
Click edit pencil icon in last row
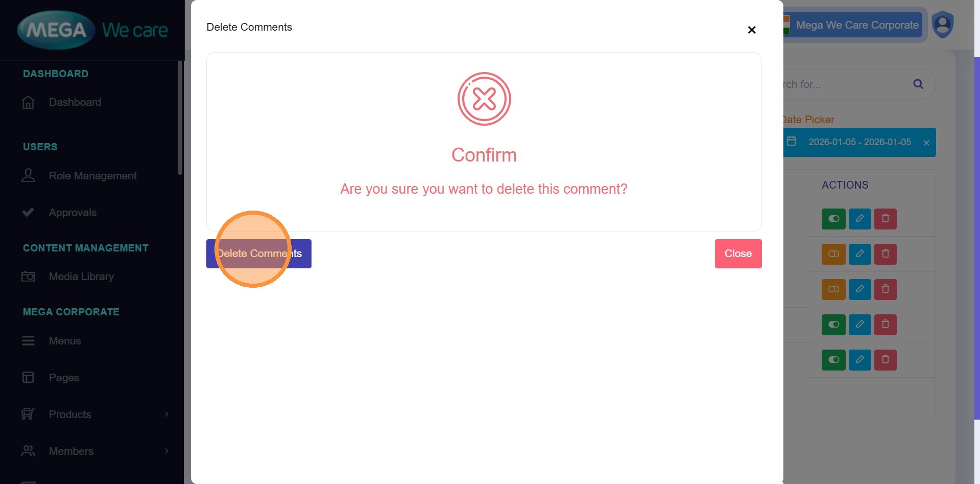pos(859,360)
